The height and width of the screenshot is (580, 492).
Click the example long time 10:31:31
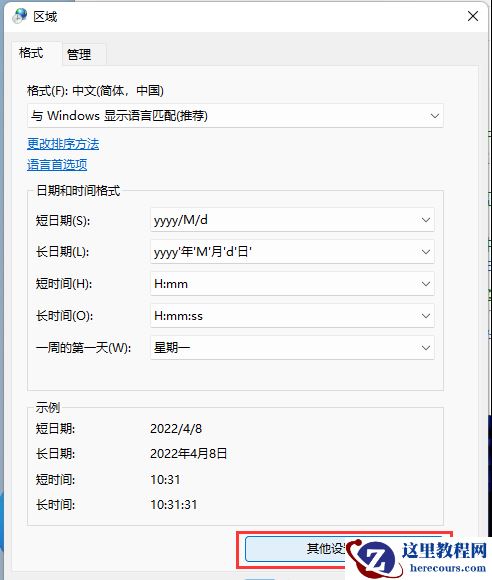tap(173, 505)
